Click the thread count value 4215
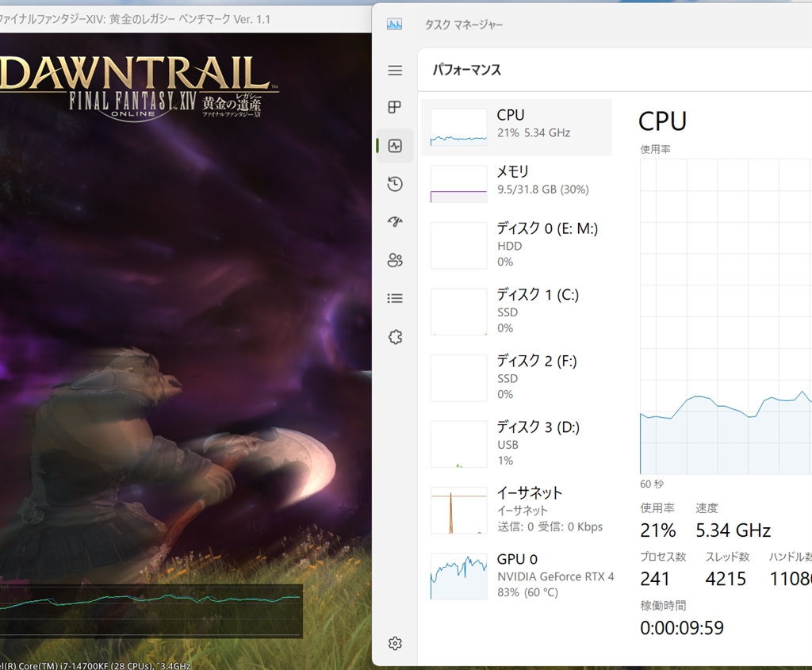Screen dimensions: 812x670 725,578
